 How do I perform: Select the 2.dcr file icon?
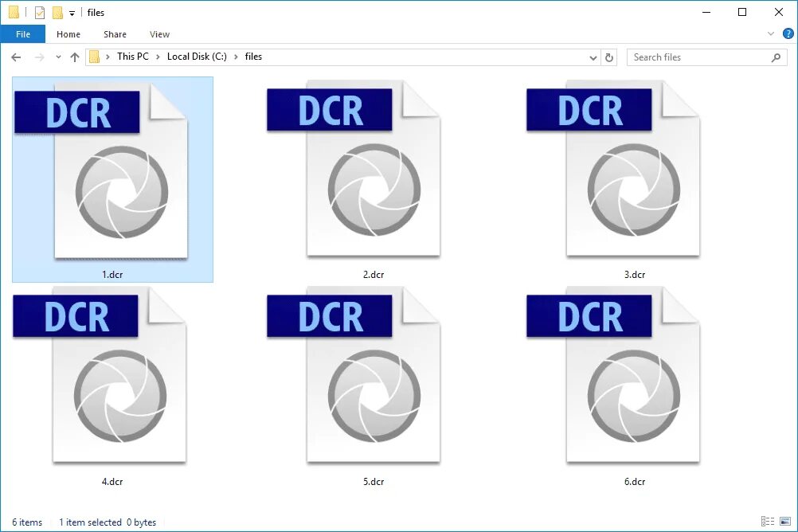click(354, 168)
